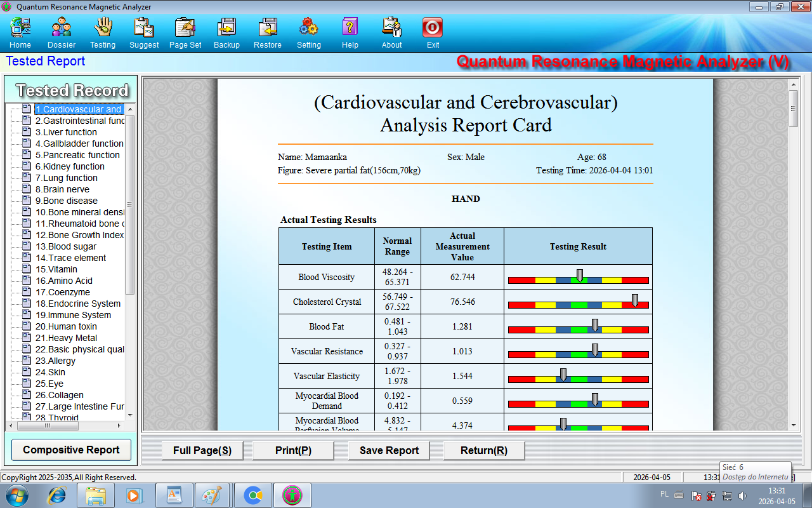The height and width of the screenshot is (508, 812).
Task: Open the Suggest toolbar icon
Action: (144, 29)
